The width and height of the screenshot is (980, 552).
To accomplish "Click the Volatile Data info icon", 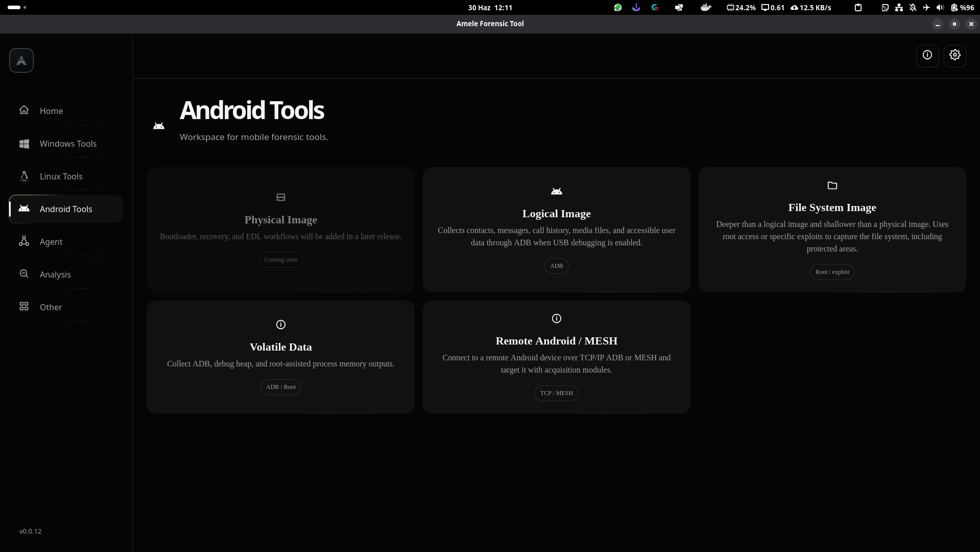I will [x=281, y=325].
